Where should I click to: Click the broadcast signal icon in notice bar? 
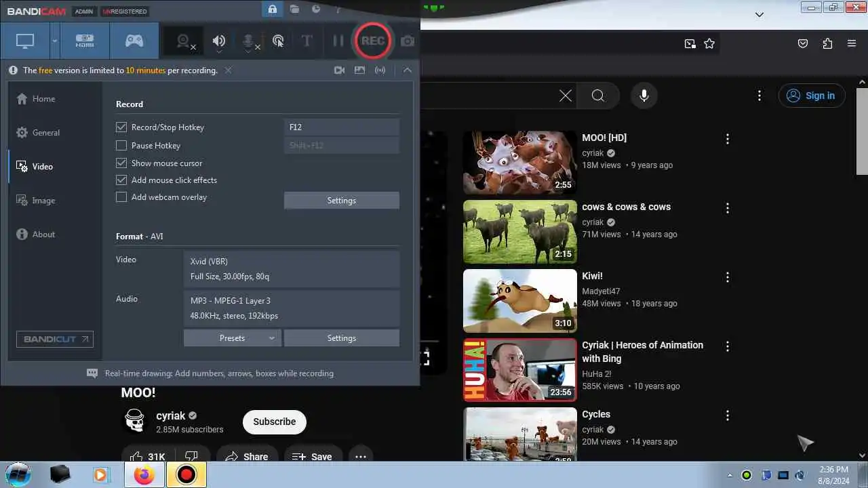[380, 70]
